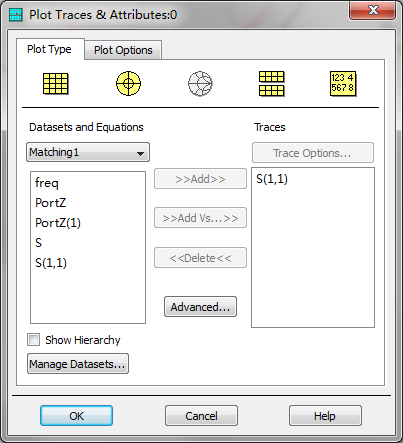Switch to the Plot Options tab
The height and width of the screenshot is (443, 403).
(123, 50)
